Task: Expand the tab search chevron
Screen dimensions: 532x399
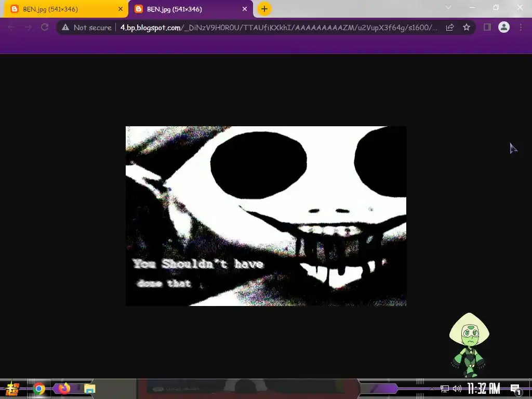Action: click(x=448, y=7)
